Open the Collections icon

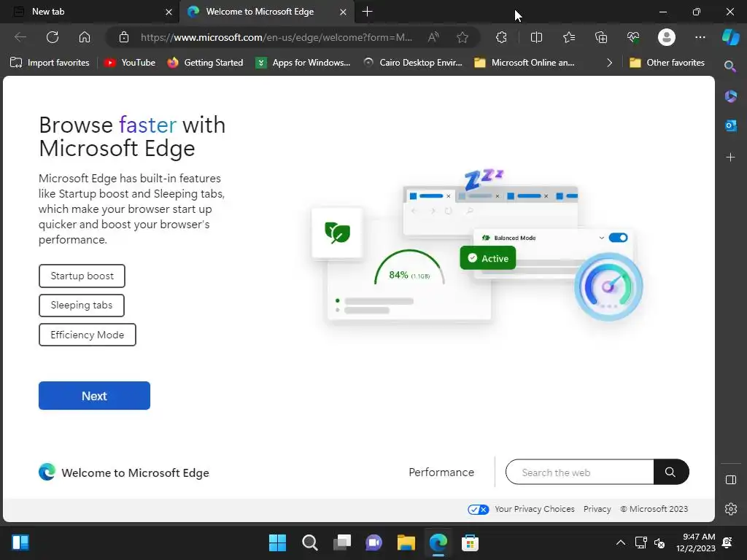[601, 37]
